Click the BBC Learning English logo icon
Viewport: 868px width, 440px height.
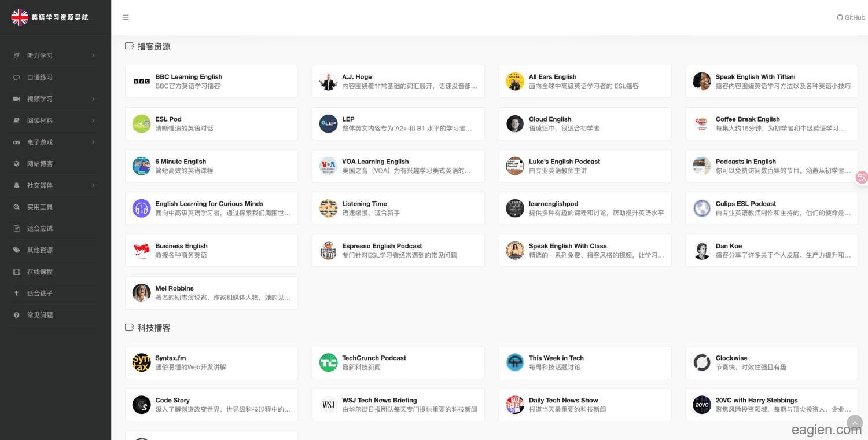141,82
